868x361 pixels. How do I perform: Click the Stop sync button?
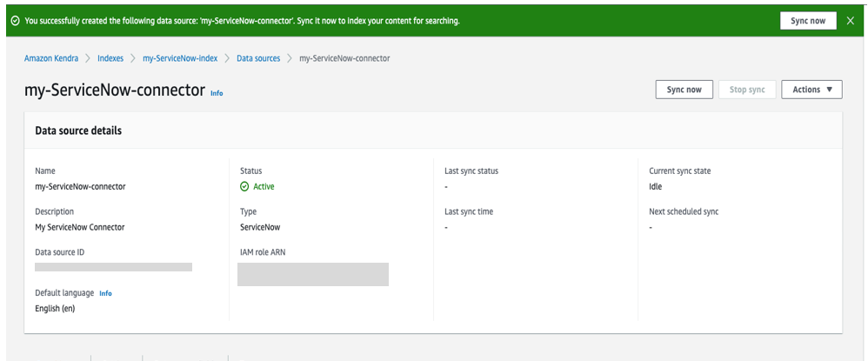point(747,90)
